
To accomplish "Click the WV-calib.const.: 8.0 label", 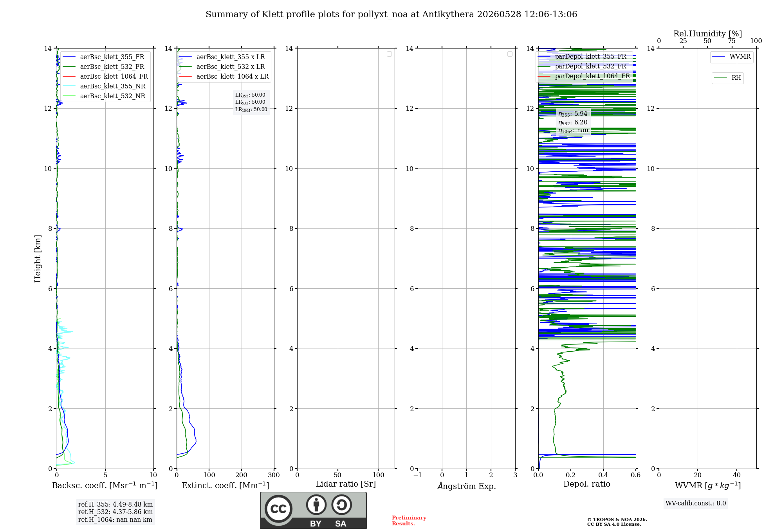I will (x=696, y=503).
